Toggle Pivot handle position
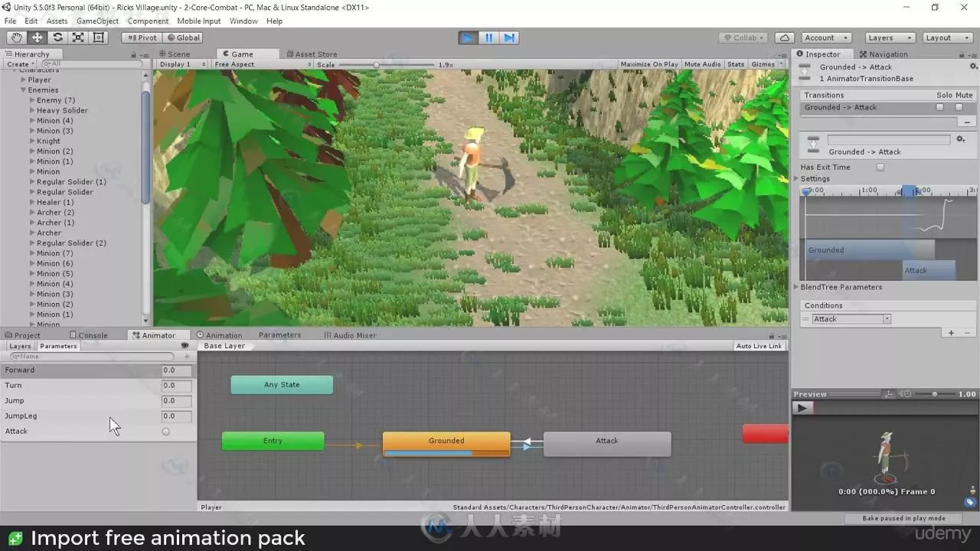 click(142, 37)
